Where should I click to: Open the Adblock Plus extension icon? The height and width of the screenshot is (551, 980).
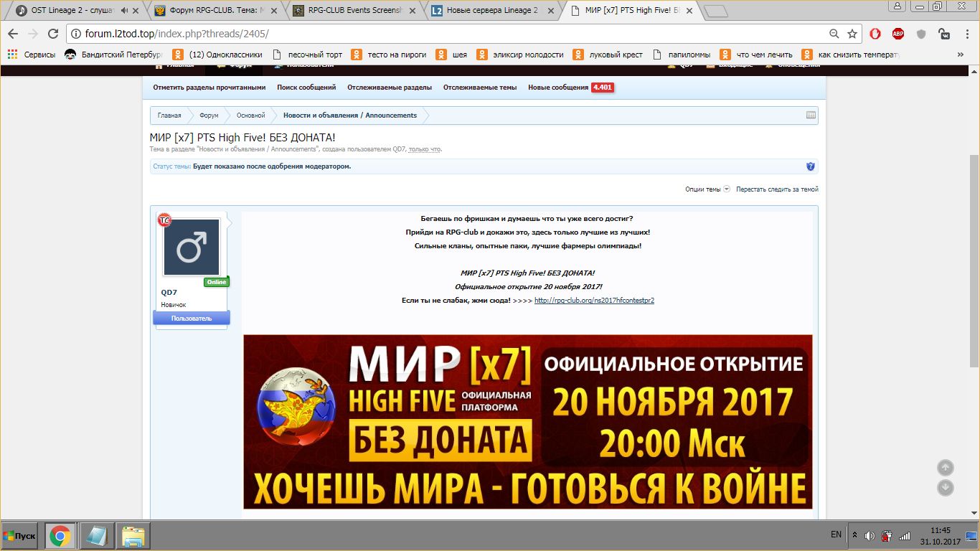tap(898, 34)
